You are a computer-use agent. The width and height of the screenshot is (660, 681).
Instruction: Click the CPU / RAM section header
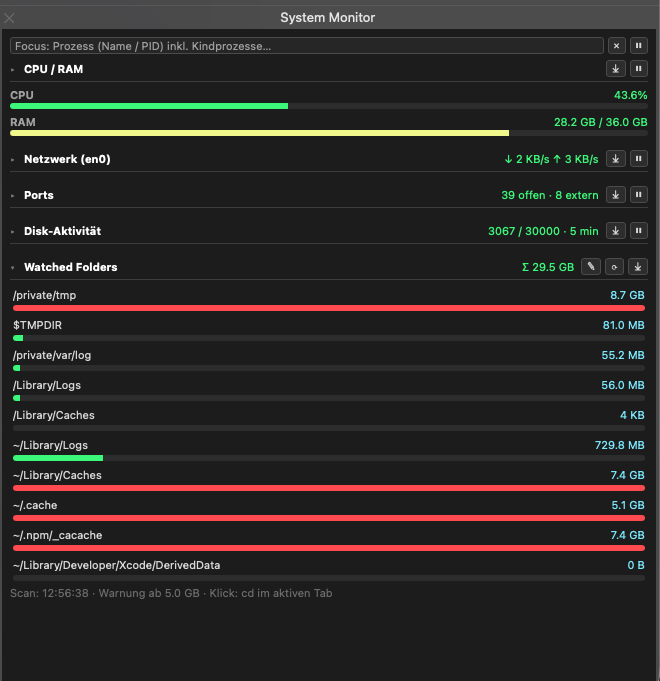coord(53,69)
